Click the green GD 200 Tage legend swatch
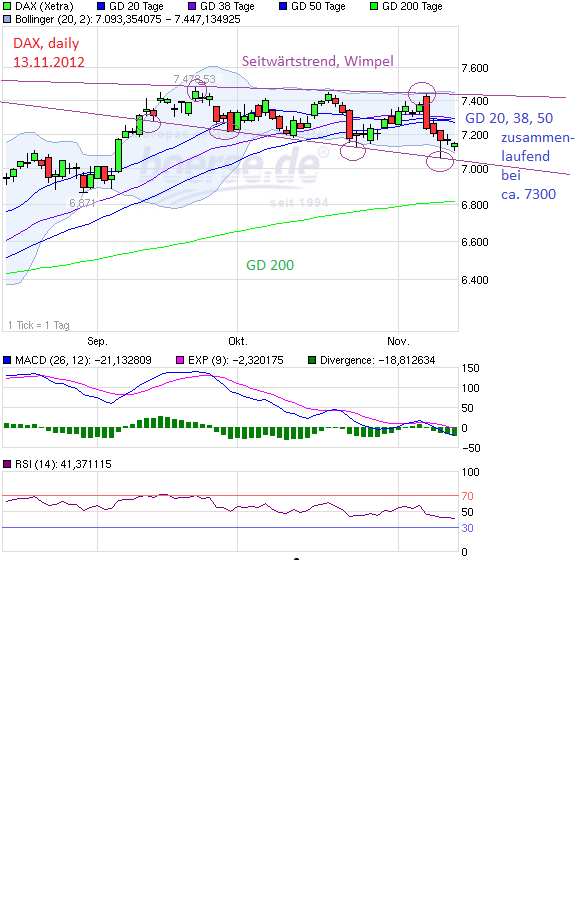 (374, 6)
